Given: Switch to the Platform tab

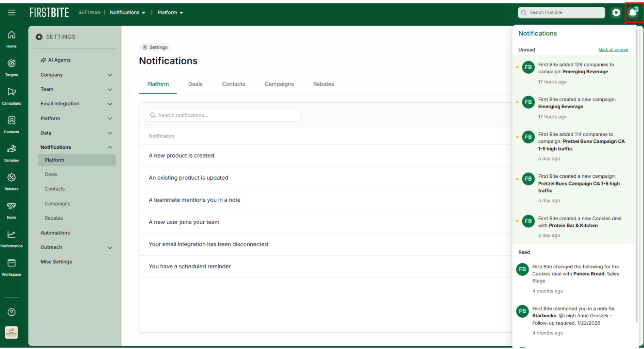Looking at the screenshot, I should pos(158,84).
